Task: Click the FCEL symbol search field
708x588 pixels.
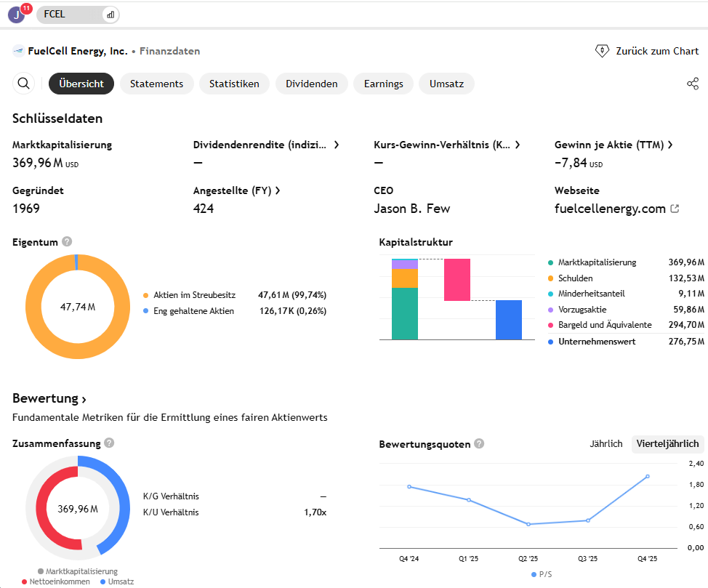Action: 69,15
